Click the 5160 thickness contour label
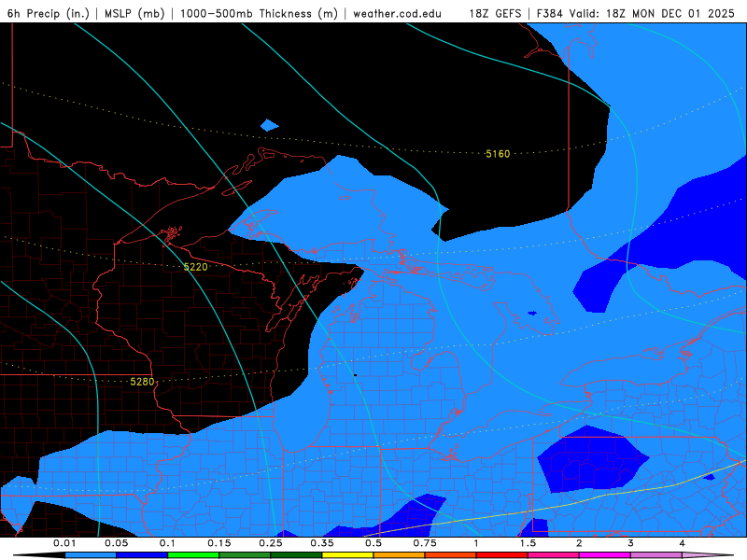Image resolution: width=747 pixels, height=560 pixels. [498, 154]
